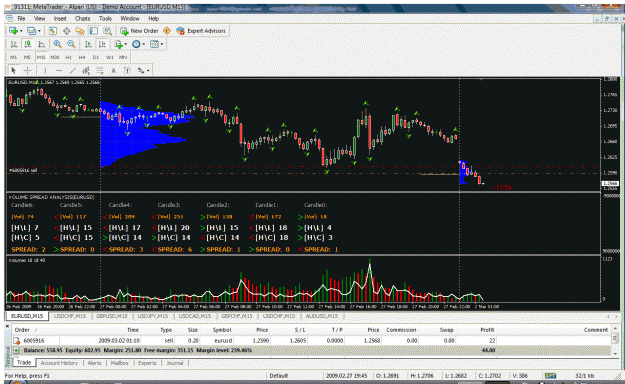Switch chart to bar chart type
The image size is (625, 384).
click(14, 44)
